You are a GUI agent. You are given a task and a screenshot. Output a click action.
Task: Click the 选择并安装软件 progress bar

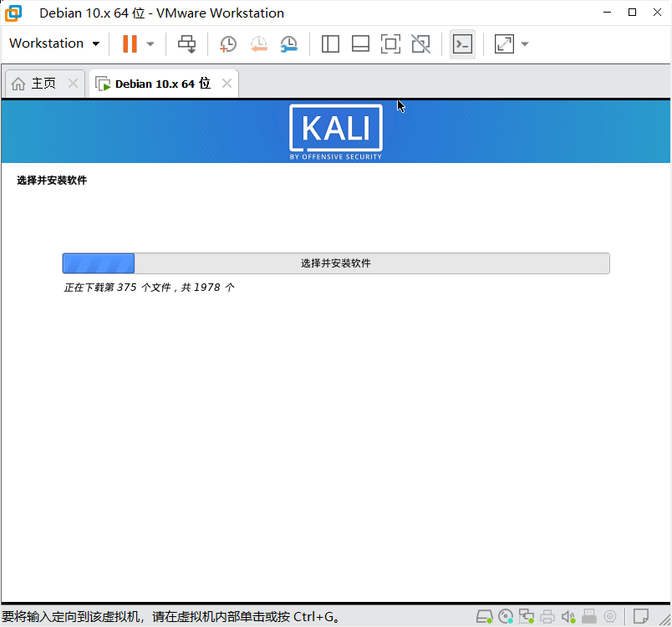tap(335, 263)
